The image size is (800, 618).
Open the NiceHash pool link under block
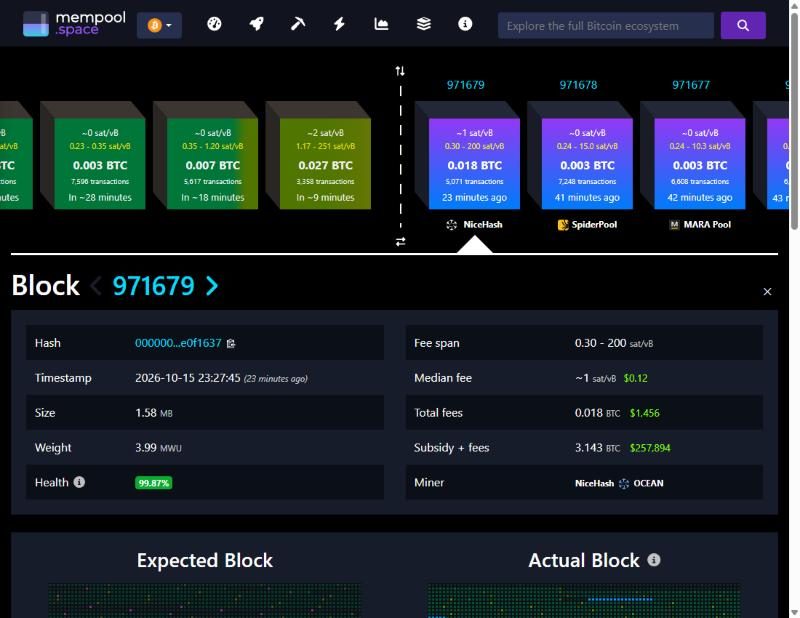click(474, 225)
